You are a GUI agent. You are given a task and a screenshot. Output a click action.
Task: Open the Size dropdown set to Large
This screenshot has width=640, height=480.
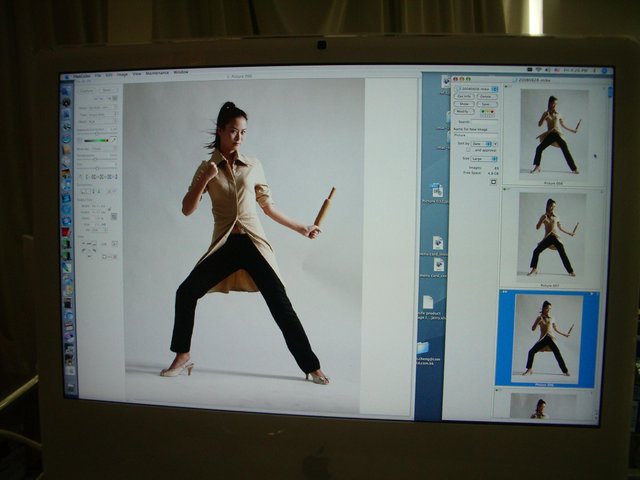coord(482,158)
